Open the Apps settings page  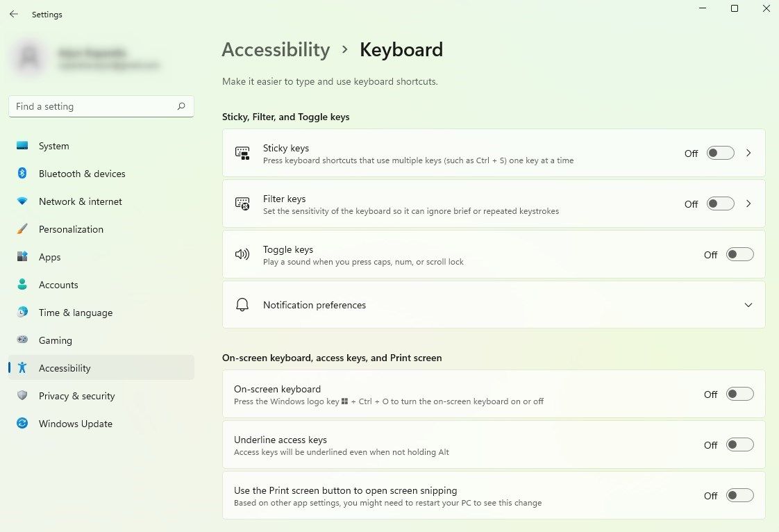50,257
